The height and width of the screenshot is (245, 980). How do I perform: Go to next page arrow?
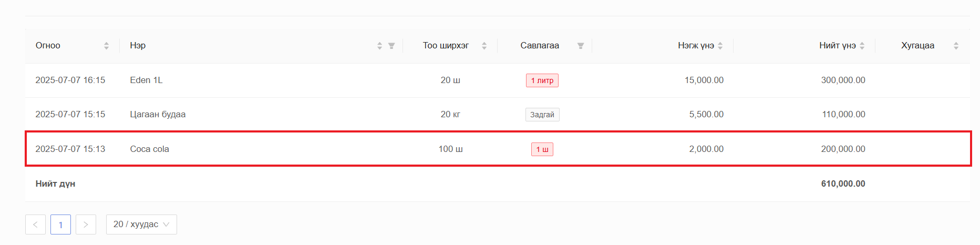86,224
